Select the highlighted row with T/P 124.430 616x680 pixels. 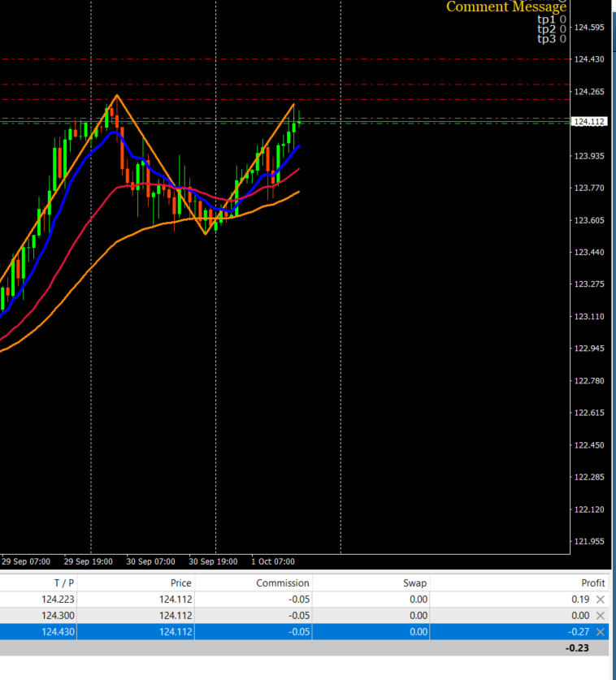(x=304, y=632)
